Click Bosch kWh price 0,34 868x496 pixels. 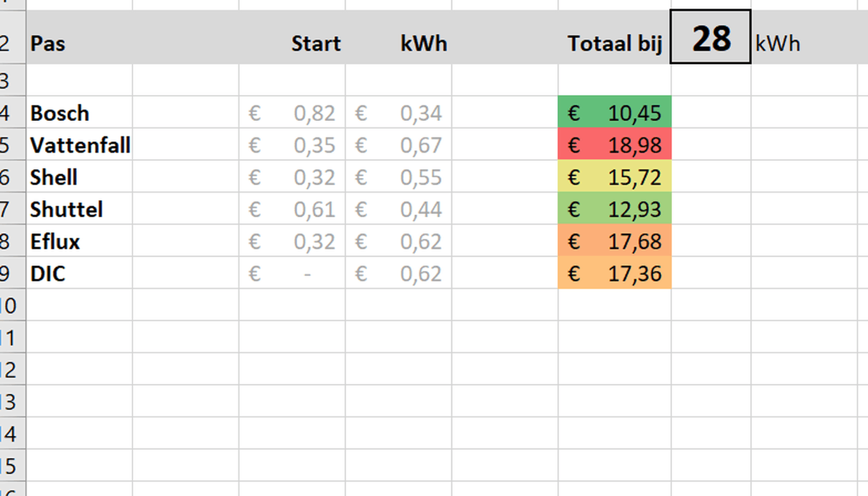399,113
